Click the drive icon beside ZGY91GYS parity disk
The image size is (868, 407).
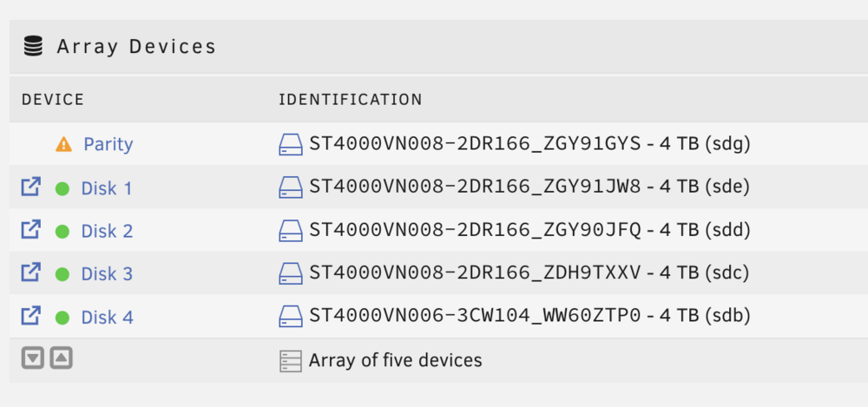point(291,145)
